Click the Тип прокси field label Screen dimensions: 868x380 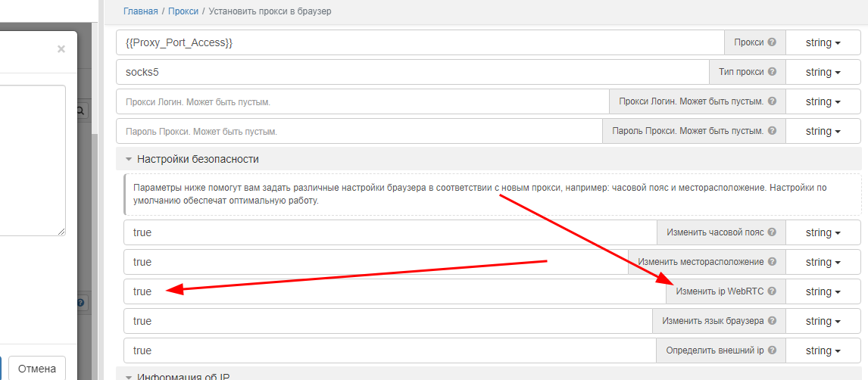[742, 72]
